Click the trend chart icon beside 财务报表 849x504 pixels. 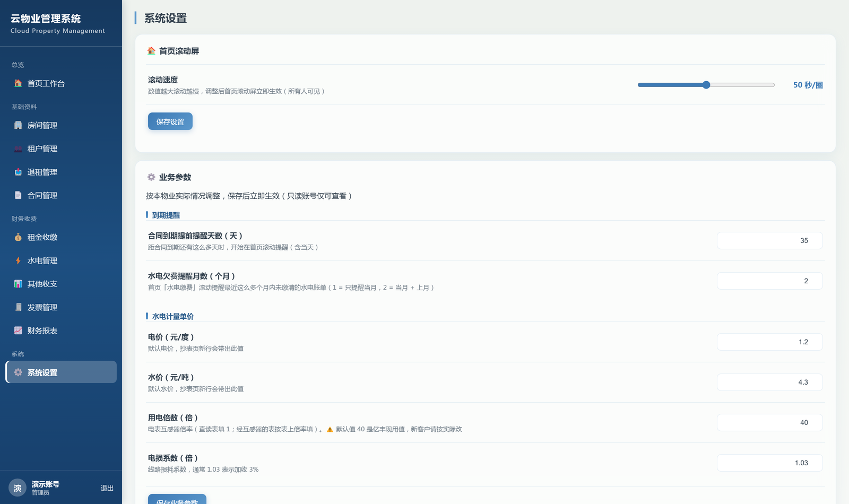(x=18, y=331)
